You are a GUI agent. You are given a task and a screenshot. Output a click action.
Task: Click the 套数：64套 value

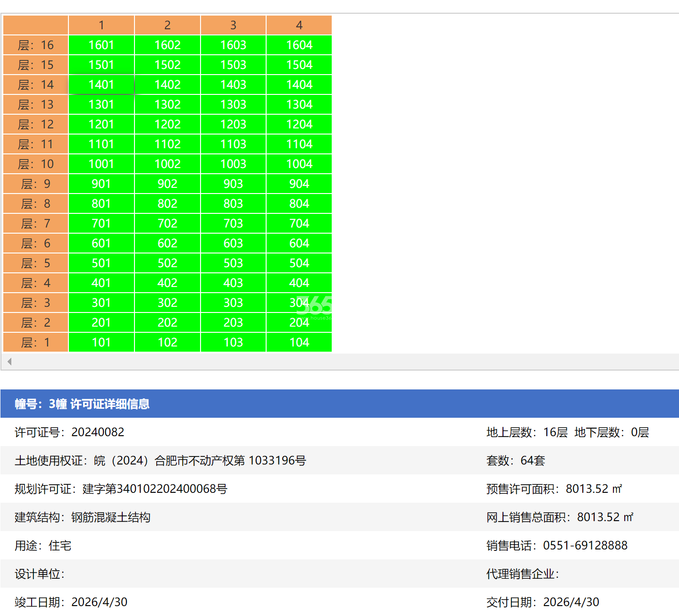click(x=516, y=460)
